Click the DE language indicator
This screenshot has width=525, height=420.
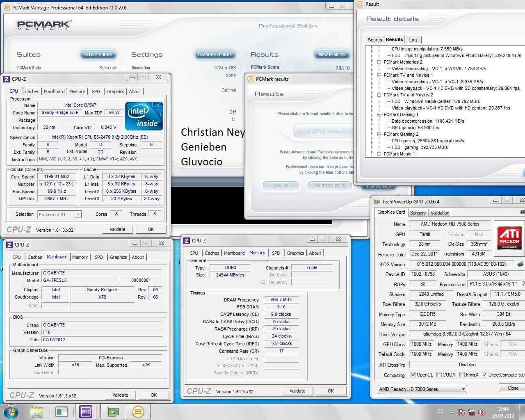[440, 411]
